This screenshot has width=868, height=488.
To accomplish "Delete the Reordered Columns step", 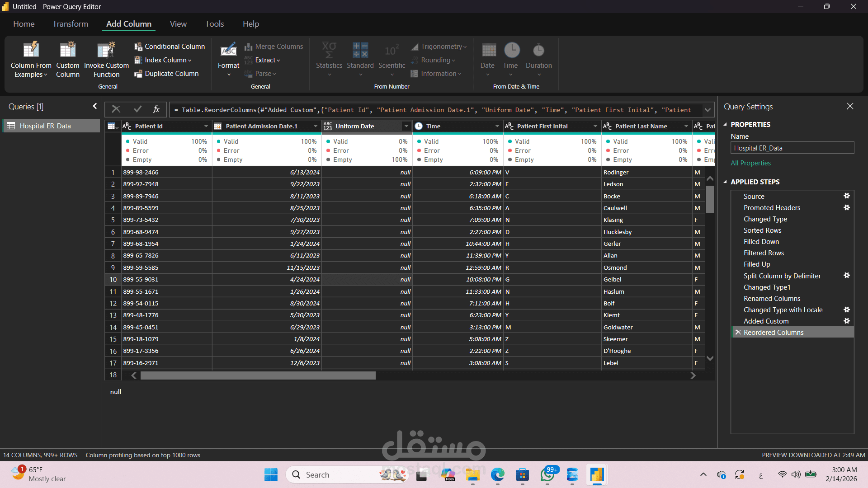I will pos(738,333).
